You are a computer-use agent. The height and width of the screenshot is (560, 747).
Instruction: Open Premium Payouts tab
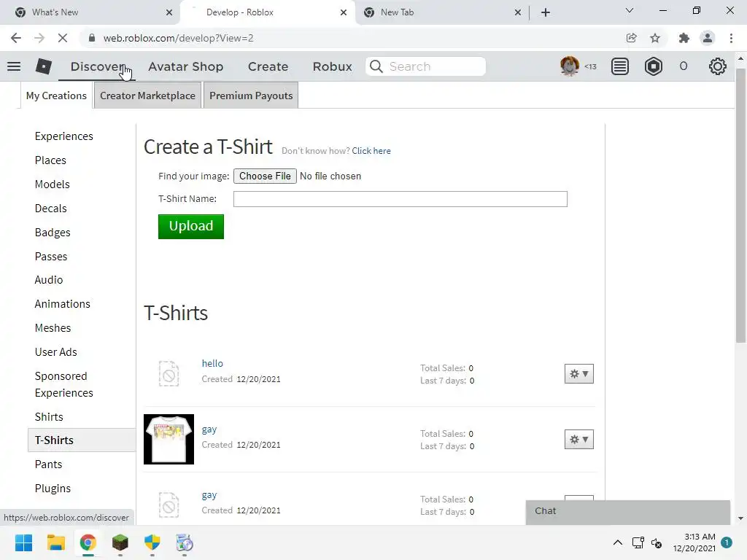[251, 96]
